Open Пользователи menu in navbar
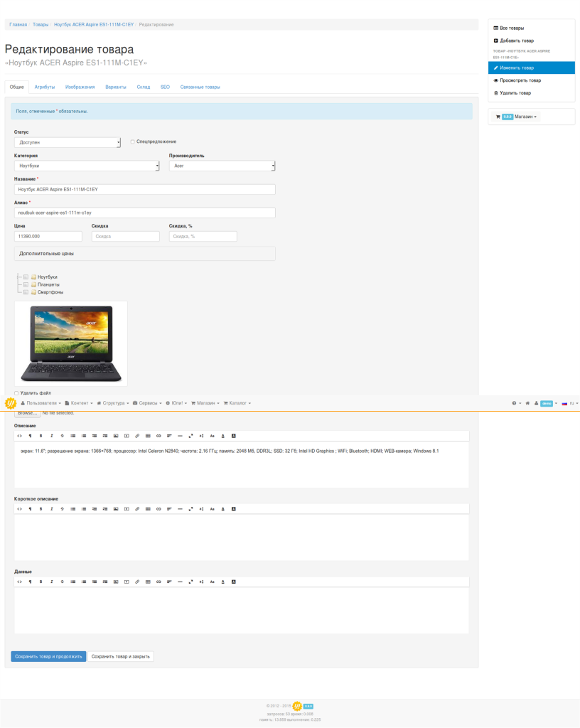Image resolution: width=580 pixels, height=728 pixels. 41,403
